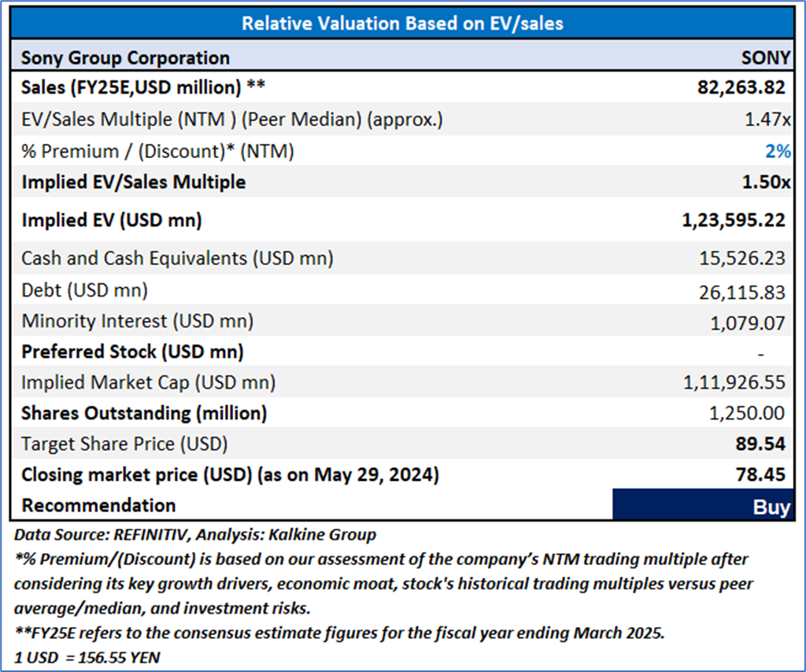Click the Recommendation row label
Image resolution: width=806 pixels, height=672 pixels.
(x=98, y=505)
